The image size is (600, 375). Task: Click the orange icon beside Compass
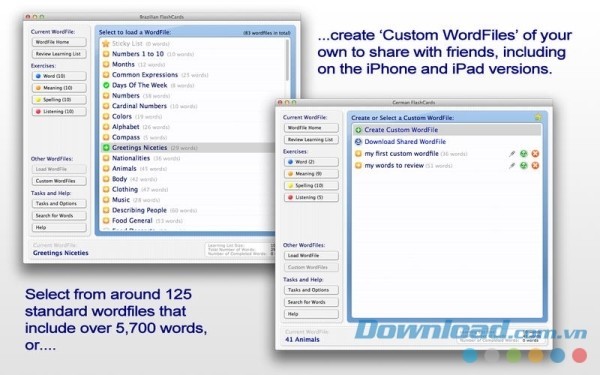click(x=106, y=137)
